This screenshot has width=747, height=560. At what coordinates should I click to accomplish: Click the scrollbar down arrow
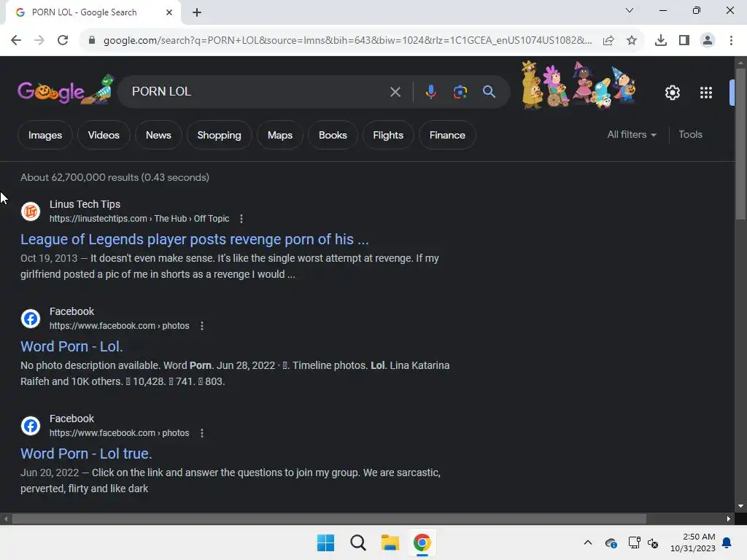point(740,506)
